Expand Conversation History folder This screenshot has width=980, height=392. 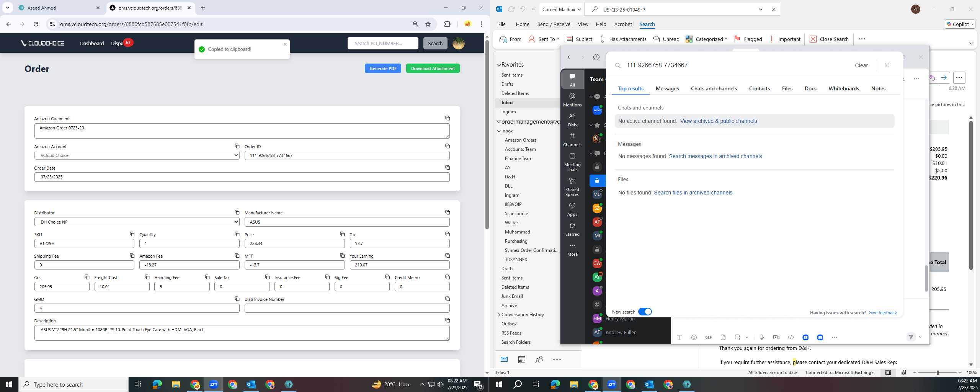[499, 315]
